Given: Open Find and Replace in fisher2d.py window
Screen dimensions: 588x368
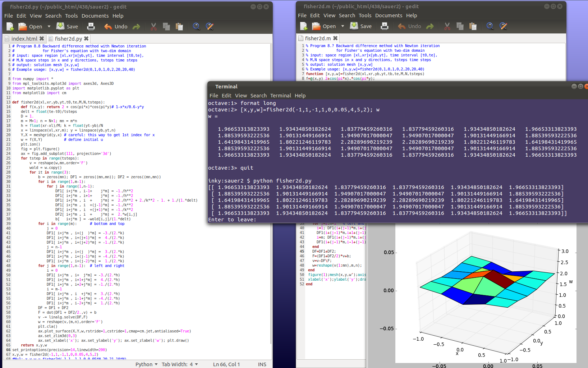Looking at the screenshot, I should tap(210, 27).
